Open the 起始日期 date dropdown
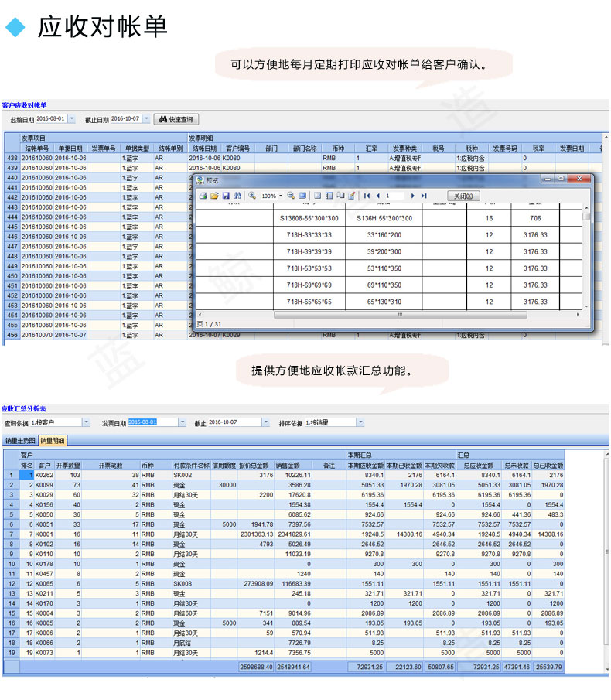Screen dimensions: 611x700 click(x=72, y=119)
